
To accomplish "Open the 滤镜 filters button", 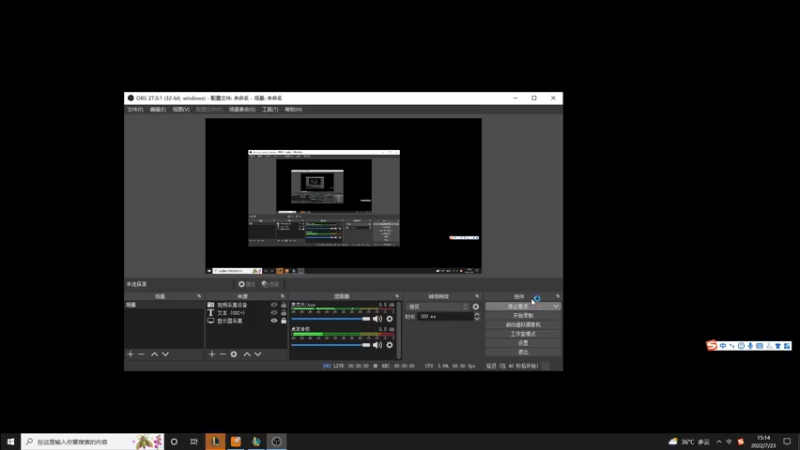I will point(270,284).
